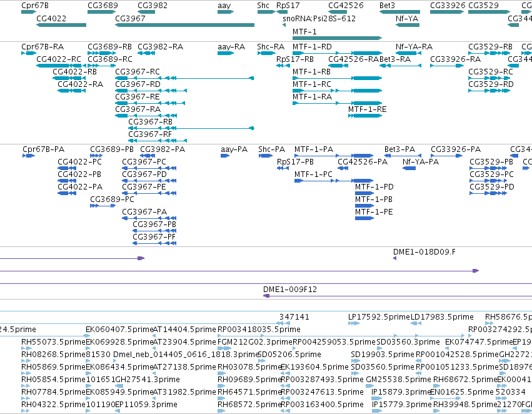
Task: Select EST EP11059.3prime
Action: pyautogui.click(x=146, y=405)
